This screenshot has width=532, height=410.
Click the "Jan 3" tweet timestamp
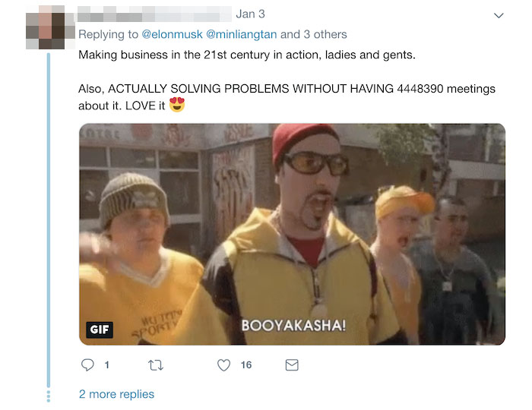pos(250,14)
